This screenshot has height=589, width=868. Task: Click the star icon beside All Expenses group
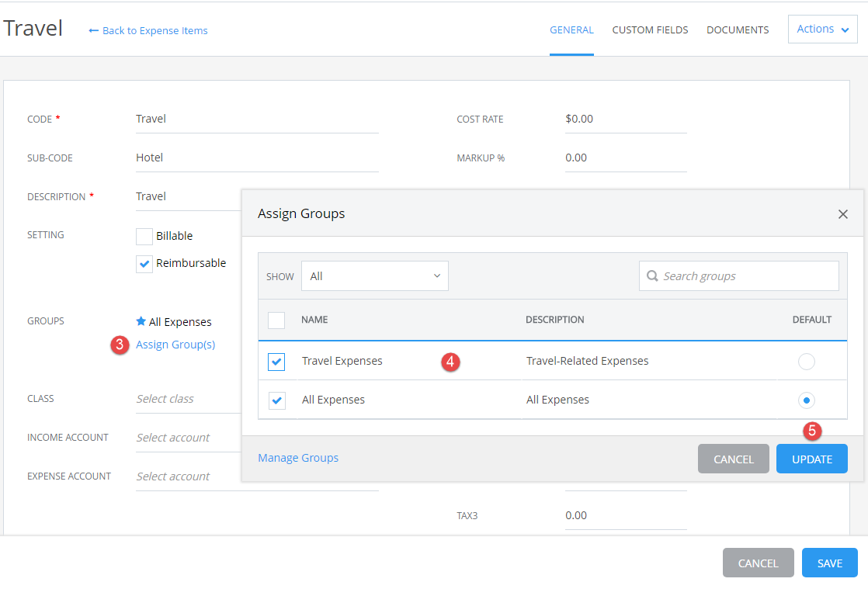141,321
